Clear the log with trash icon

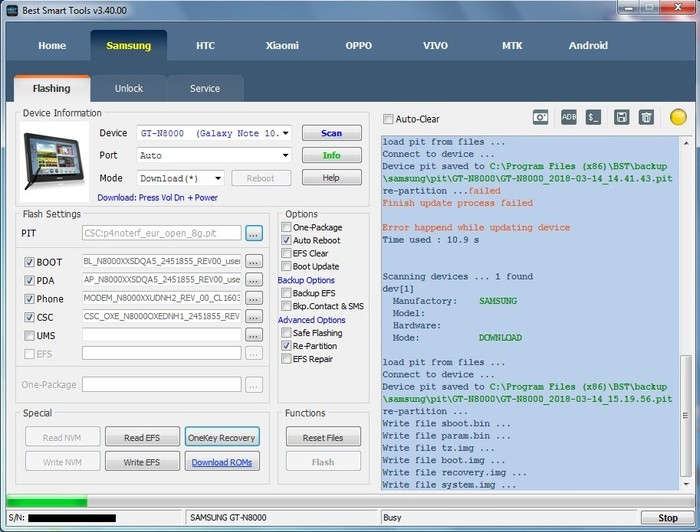646,117
